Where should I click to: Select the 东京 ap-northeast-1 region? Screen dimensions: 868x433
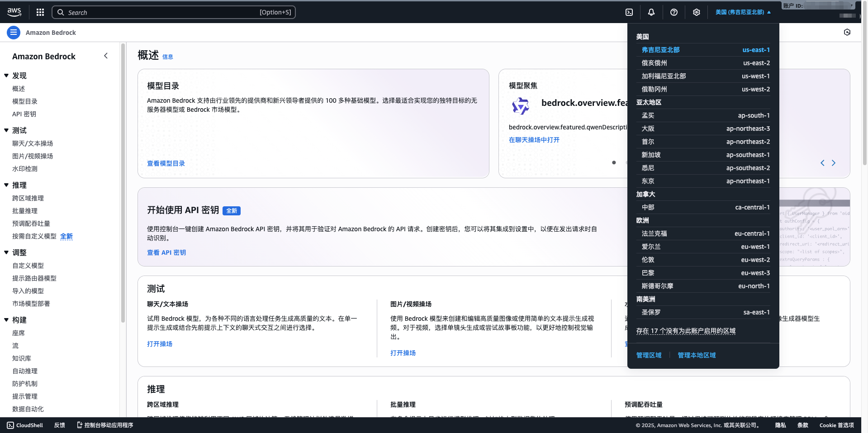click(705, 181)
